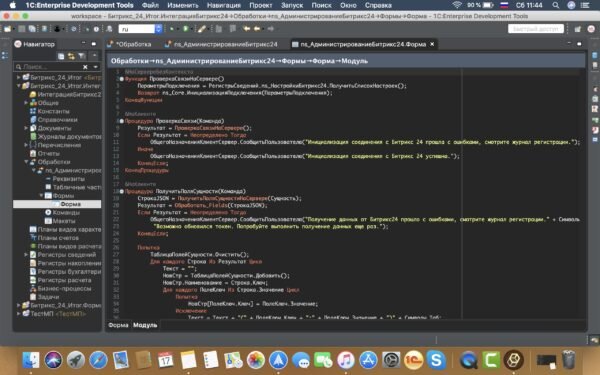
Task: Switch to the ns_АдминистрированиеБитрикс24 tab
Action: pos(222,44)
